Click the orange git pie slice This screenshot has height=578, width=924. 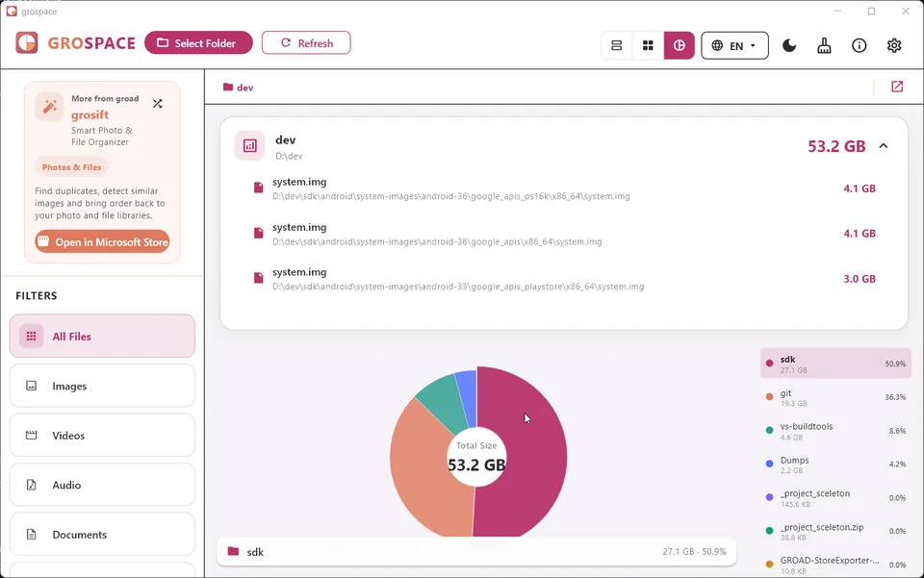coord(424,471)
